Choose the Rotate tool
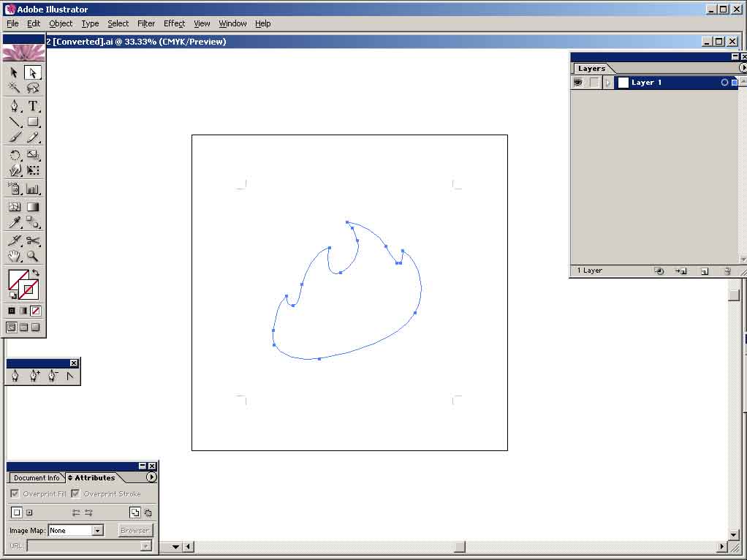The height and width of the screenshot is (560, 747). tap(14, 155)
